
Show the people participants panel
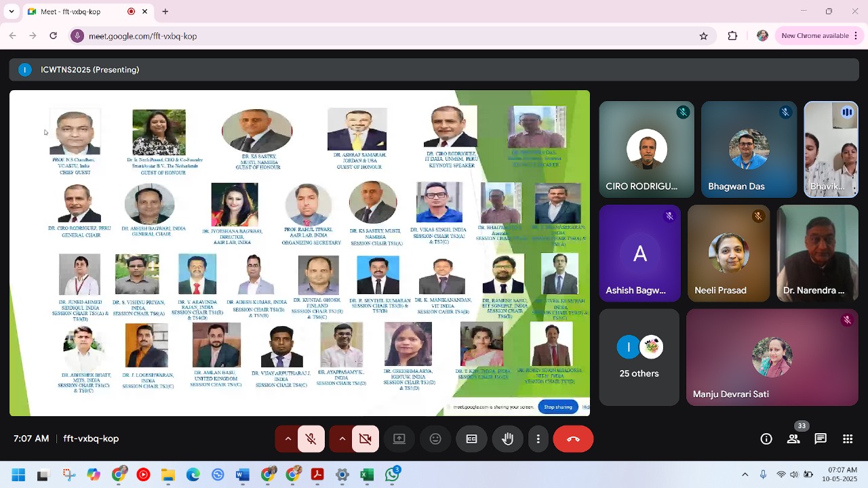pos(793,439)
